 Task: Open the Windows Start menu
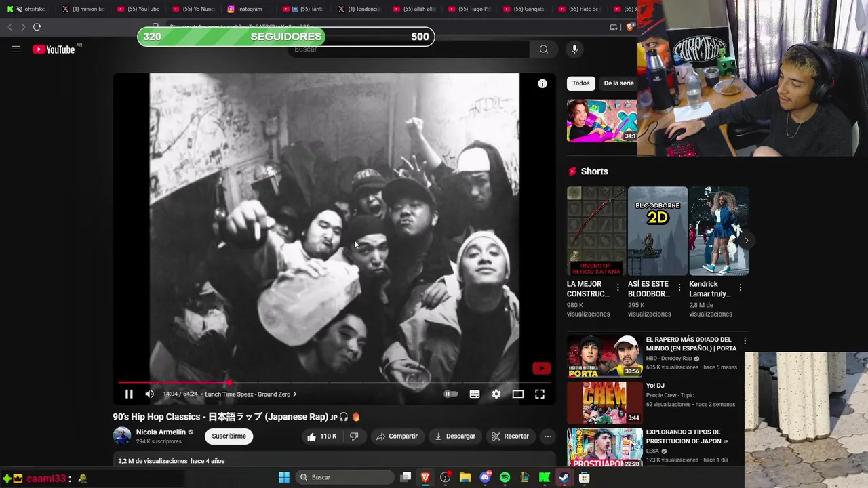(x=284, y=477)
